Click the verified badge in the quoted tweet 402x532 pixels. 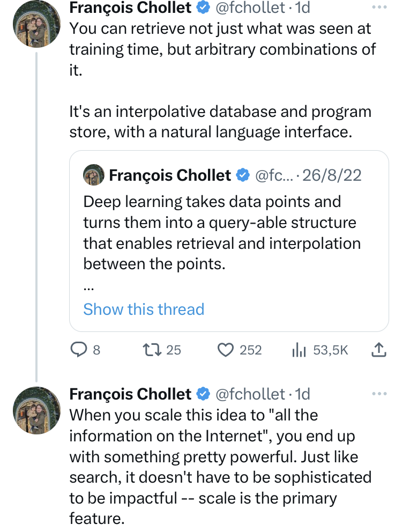[x=243, y=175]
